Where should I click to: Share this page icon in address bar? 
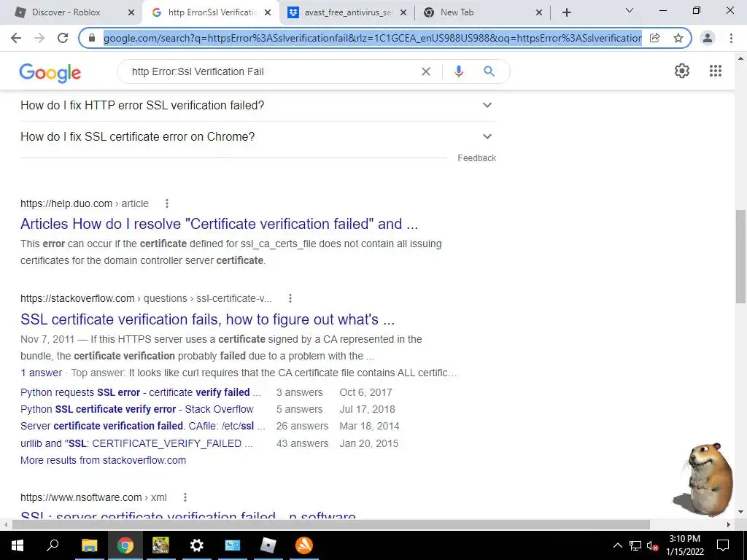[655, 38]
